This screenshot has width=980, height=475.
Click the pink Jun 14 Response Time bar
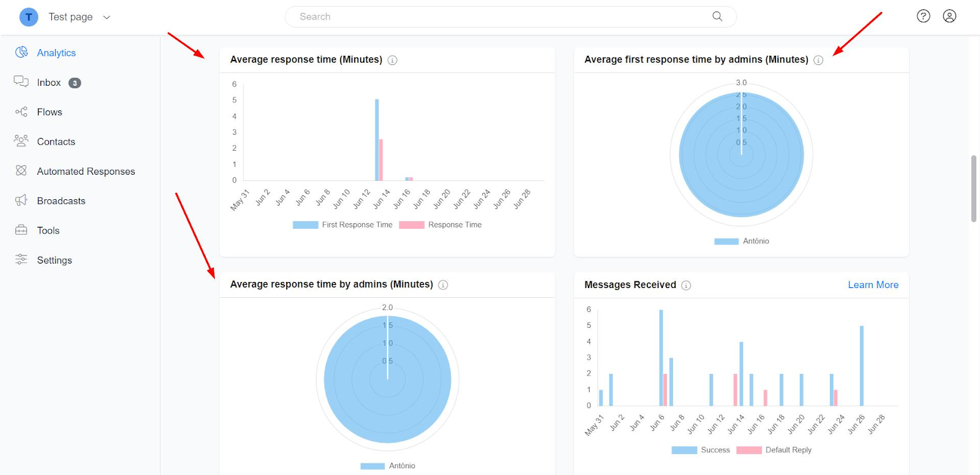coord(381,159)
